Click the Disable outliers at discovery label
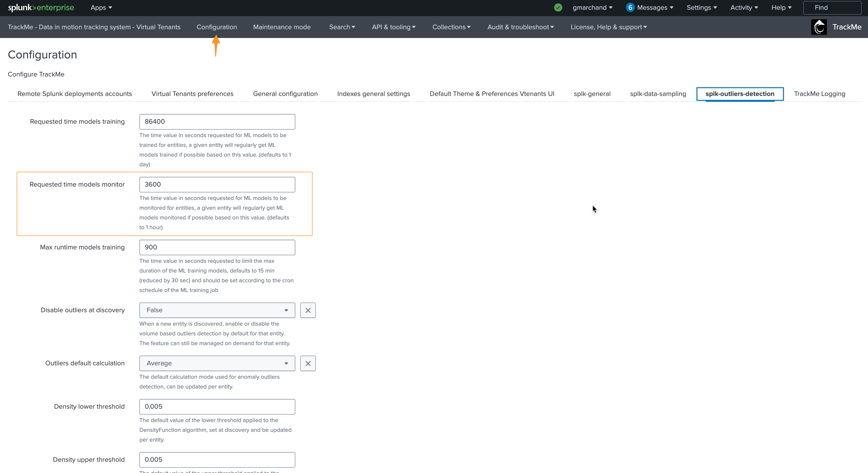 83,310
